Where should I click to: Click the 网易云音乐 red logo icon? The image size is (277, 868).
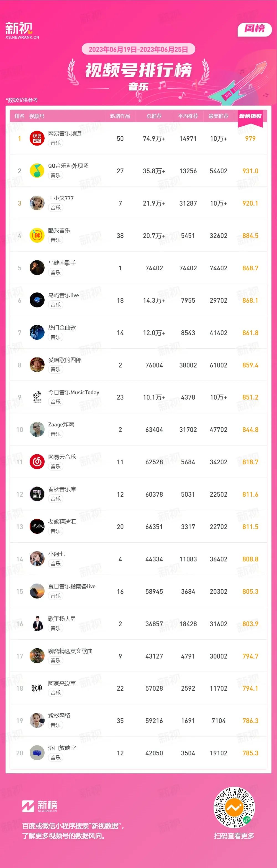coord(37,462)
